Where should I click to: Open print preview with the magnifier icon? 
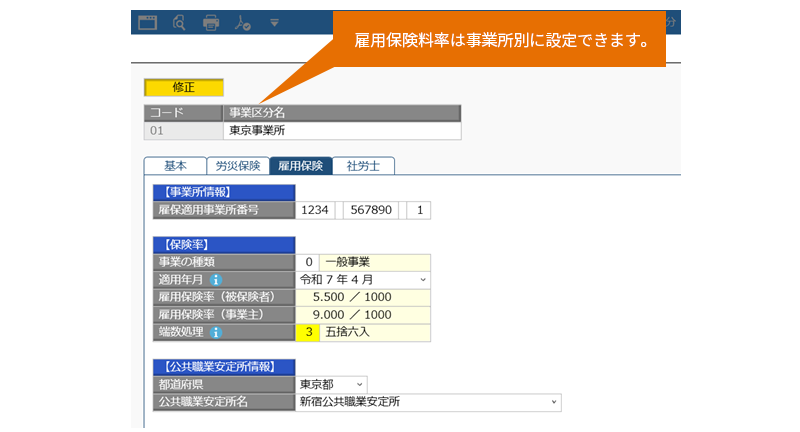pyautogui.click(x=179, y=21)
